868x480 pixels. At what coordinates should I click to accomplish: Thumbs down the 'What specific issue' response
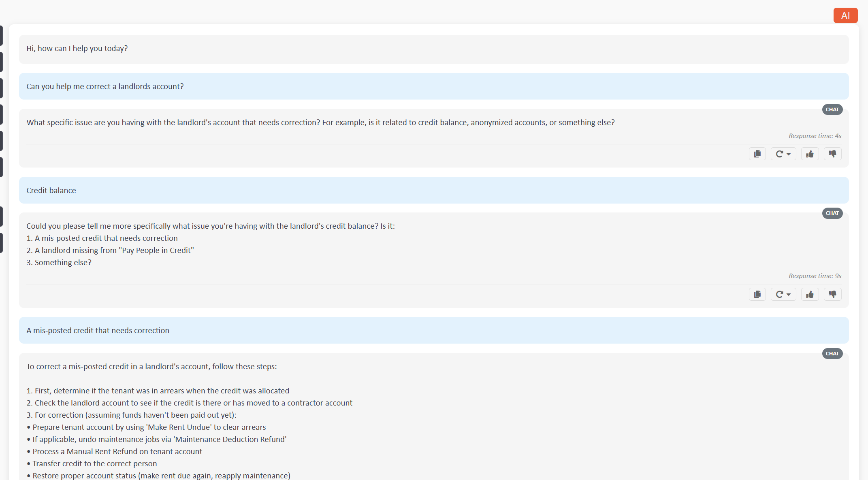pos(832,154)
